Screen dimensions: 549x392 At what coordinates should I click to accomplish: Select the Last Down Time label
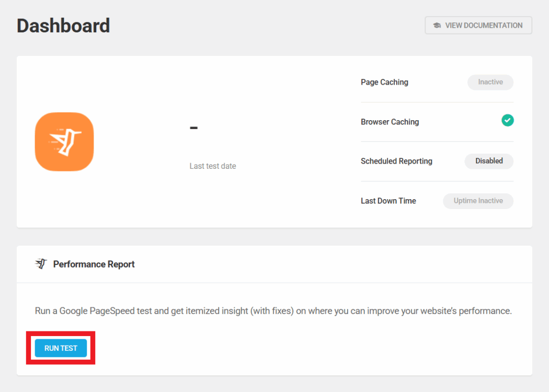pos(388,201)
